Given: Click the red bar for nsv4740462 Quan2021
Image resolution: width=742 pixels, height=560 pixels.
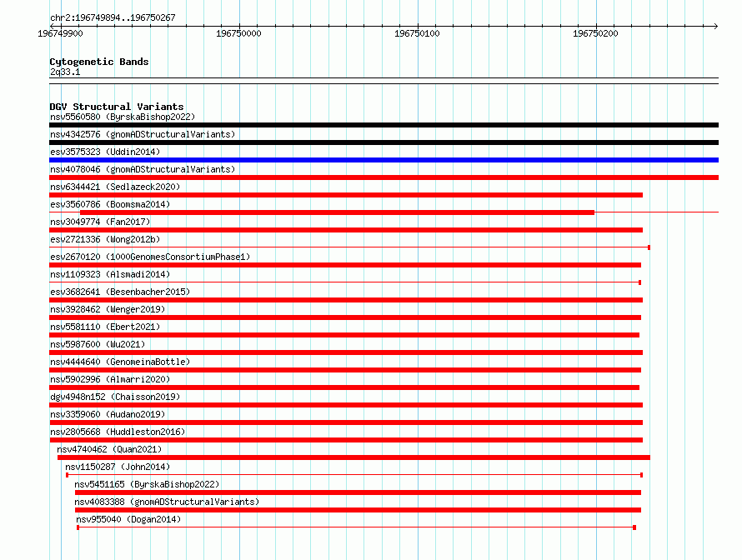Looking at the screenshot, I should (x=354, y=457).
